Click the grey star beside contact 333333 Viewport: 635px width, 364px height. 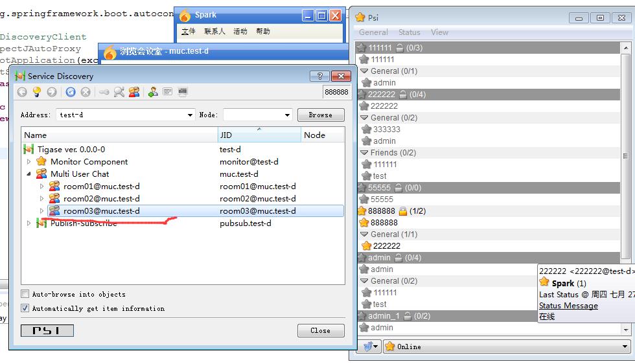pos(367,129)
